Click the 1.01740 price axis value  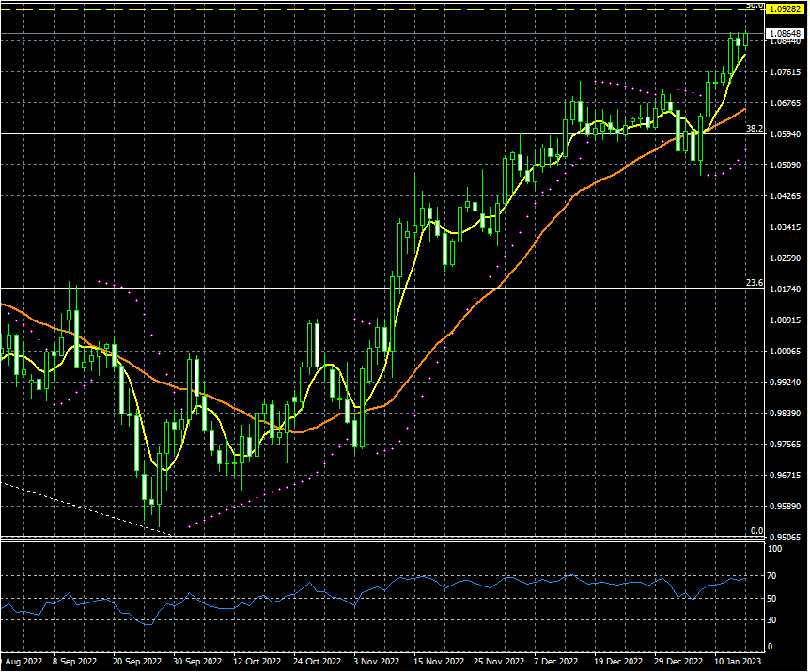[x=786, y=289]
